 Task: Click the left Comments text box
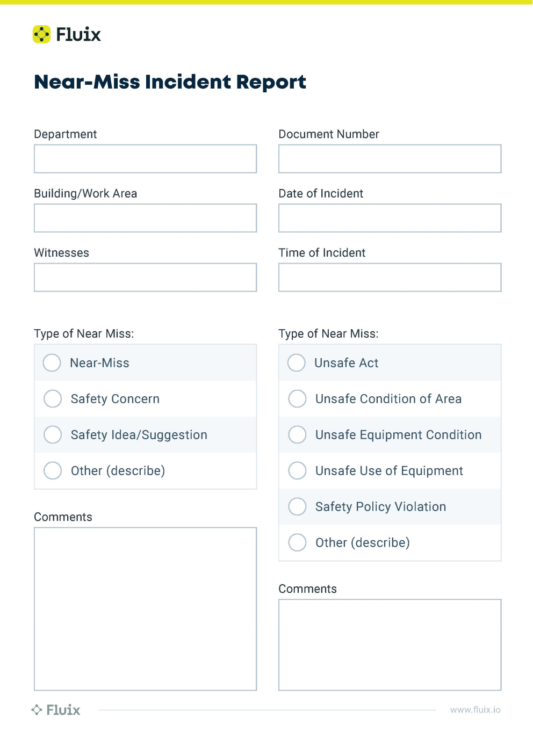click(x=145, y=609)
